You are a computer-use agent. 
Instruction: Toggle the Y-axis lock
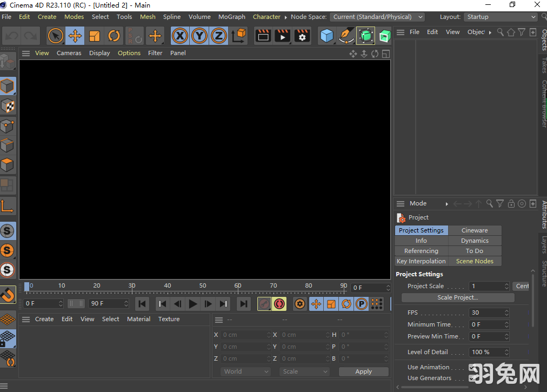click(x=199, y=36)
